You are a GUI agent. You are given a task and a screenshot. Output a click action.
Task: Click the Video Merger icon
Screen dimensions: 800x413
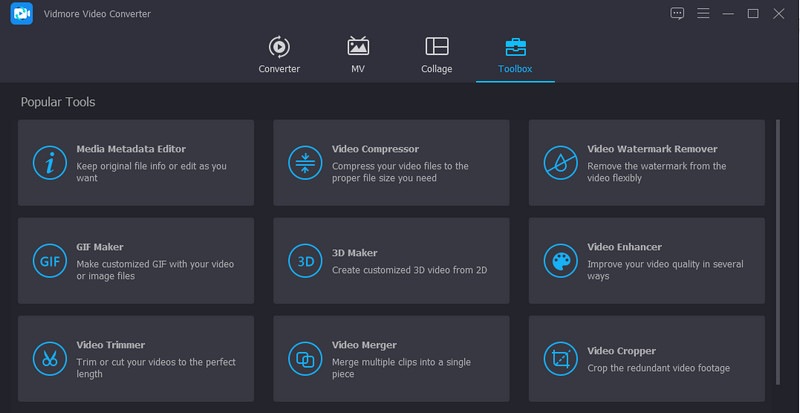(x=304, y=358)
